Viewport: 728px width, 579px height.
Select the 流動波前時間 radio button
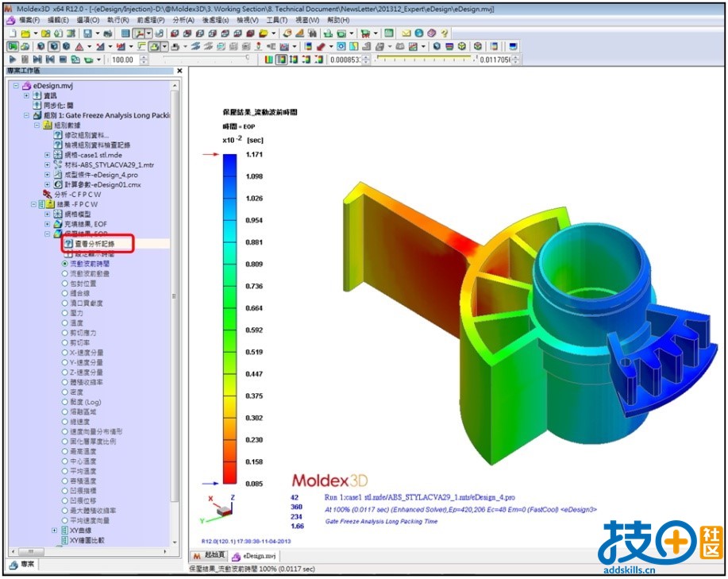[65, 263]
